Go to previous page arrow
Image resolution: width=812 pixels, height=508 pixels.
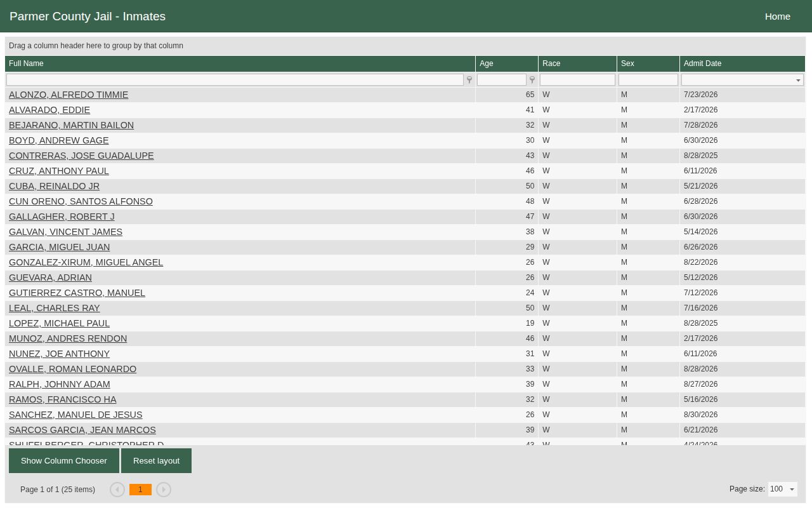pyautogui.click(x=117, y=490)
